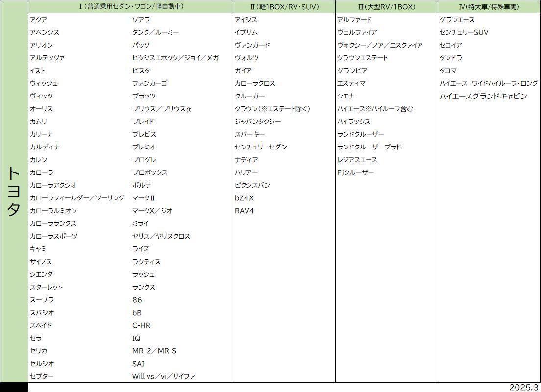The height and width of the screenshot is (392, 541).
Task: Click the bZ4X cell
Action: (x=244, y=198)
